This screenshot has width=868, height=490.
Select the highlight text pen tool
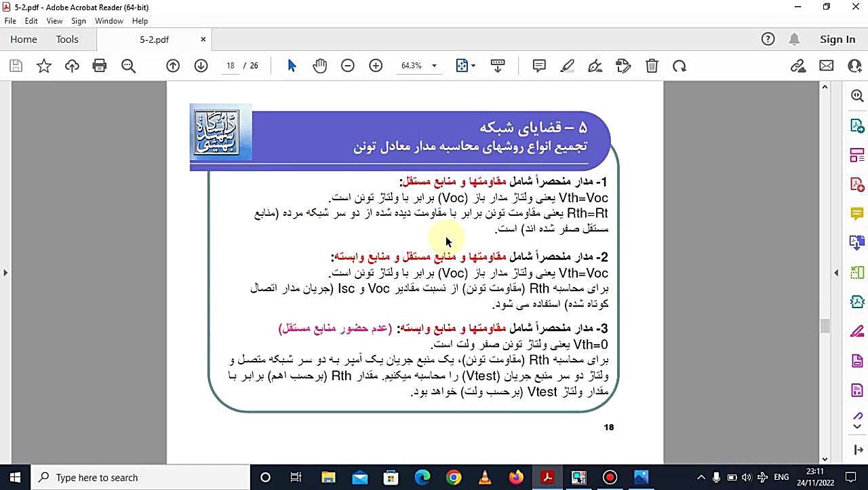pos(568,66)
